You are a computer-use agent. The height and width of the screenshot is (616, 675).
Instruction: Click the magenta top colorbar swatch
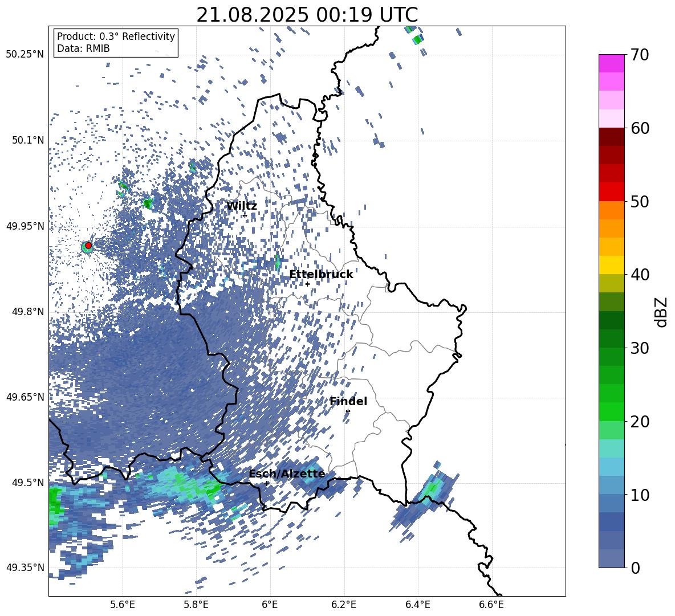pyautogui.click(x=611, y=63)
